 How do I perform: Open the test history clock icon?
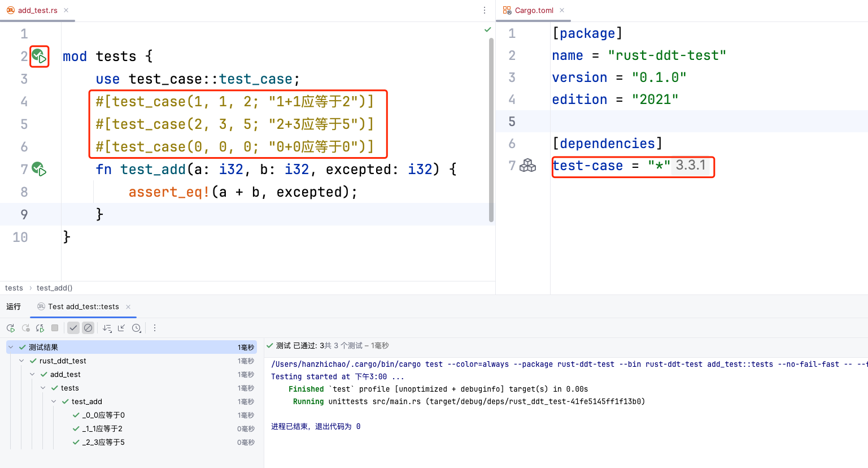(x=137, y=328)
